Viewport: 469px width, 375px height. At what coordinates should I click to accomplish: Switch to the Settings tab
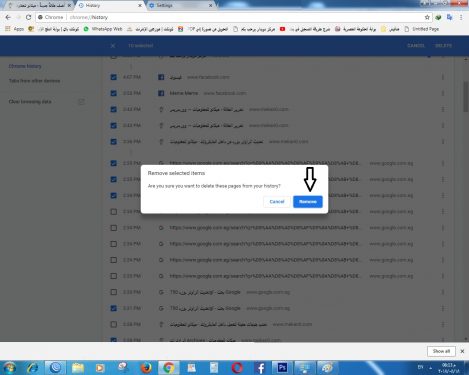click(179, 5)
